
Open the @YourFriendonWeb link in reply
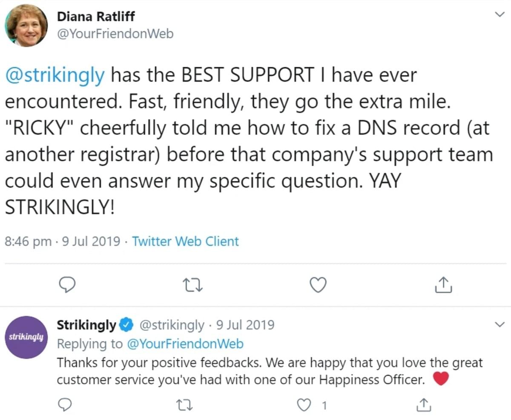coord(185,343)
